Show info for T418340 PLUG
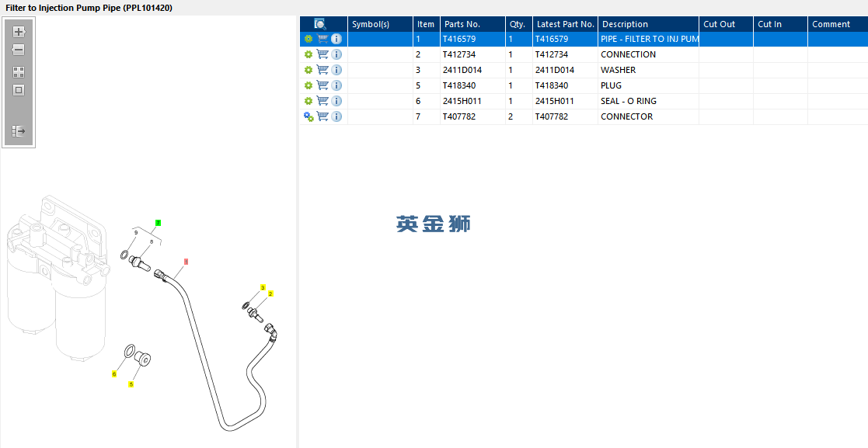Viewport: 868px width, 448px height. tap(336, 85)
